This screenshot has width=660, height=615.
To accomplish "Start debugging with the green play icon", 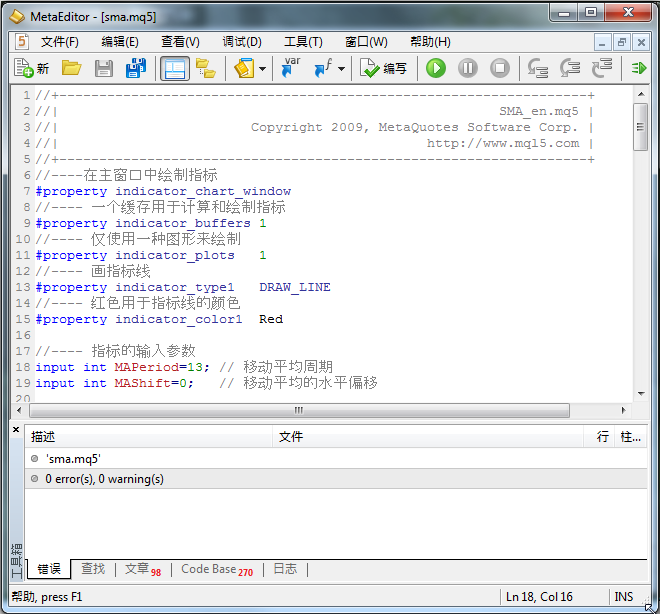I will tap(436, 68).
